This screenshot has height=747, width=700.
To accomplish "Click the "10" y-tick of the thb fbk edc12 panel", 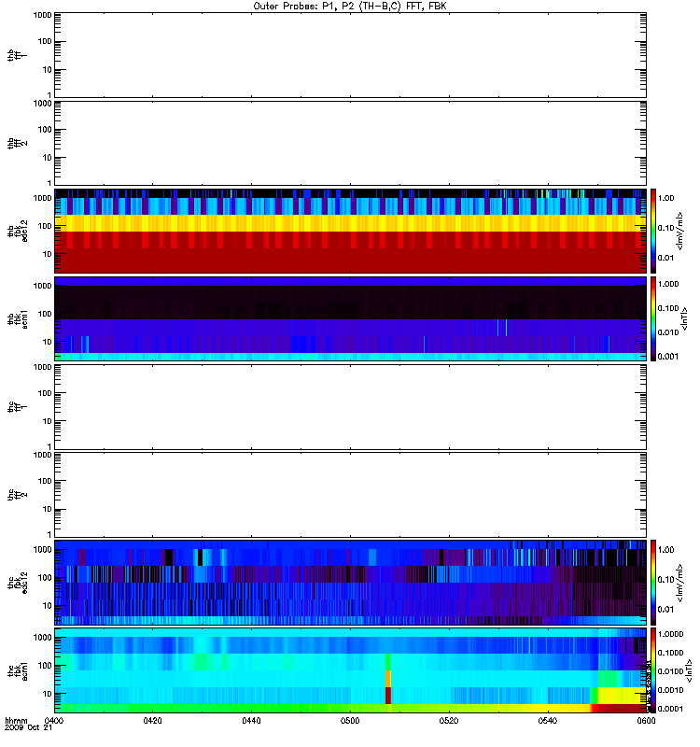I will [x=48, y=254].
